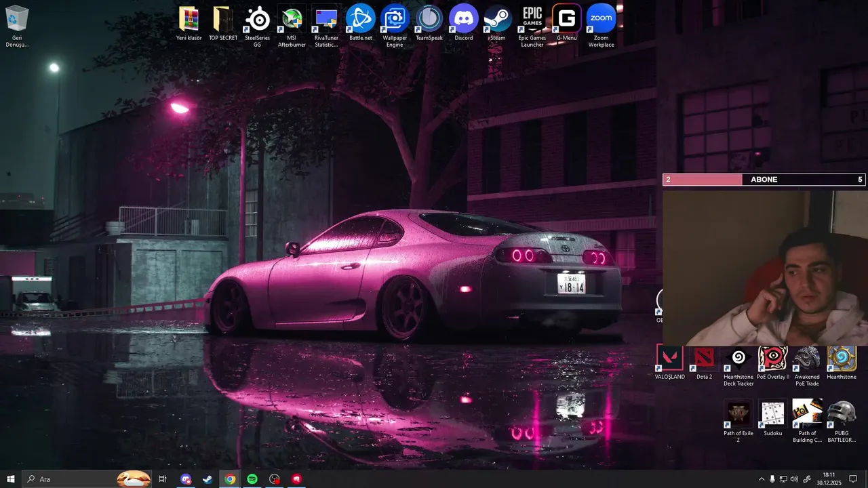Click the microphone tray icon
This screenshot has width=868, height=488.
(772, 479)
